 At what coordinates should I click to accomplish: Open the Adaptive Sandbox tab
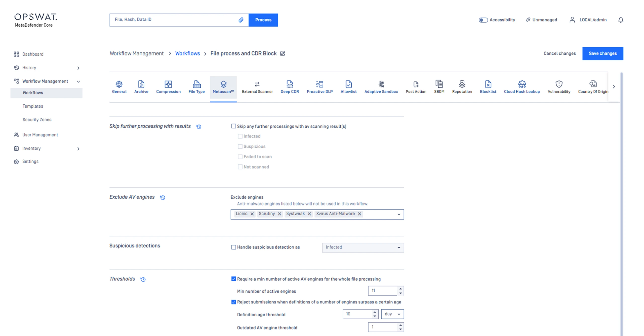381,87
